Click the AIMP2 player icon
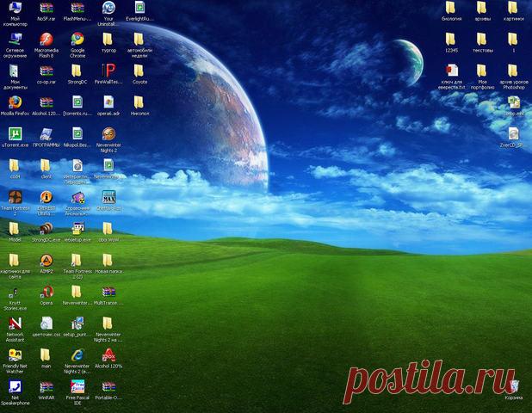532x413 pixels. coord(46,260)
